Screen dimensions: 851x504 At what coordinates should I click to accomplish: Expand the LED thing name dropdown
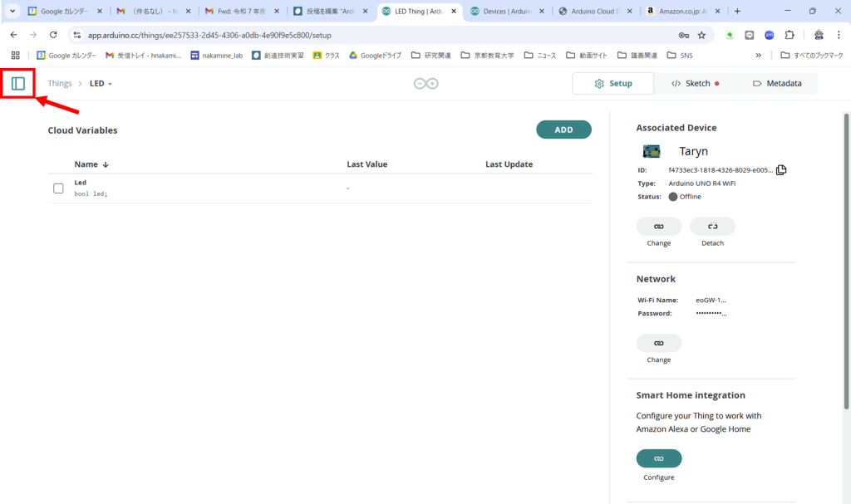tap(110, 84)
